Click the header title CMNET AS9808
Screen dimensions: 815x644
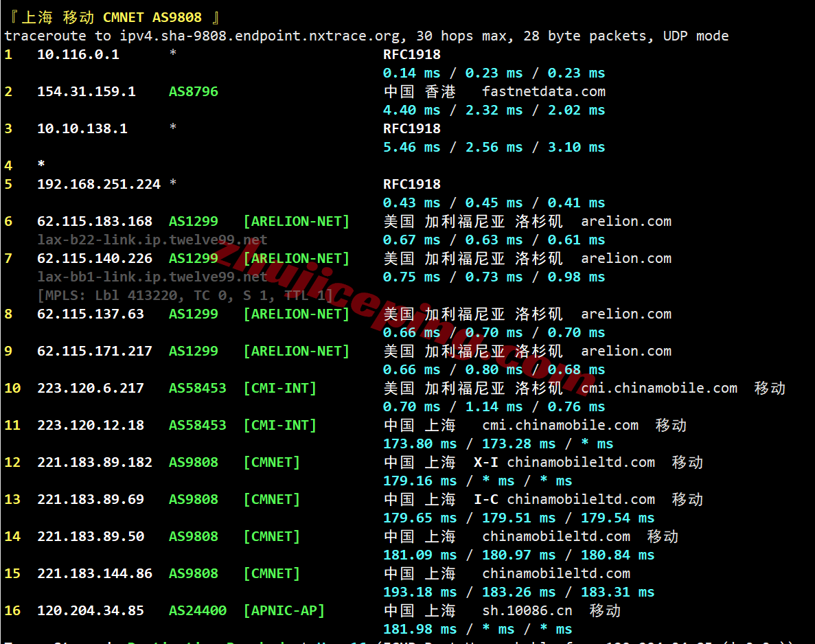click(152, 18)
